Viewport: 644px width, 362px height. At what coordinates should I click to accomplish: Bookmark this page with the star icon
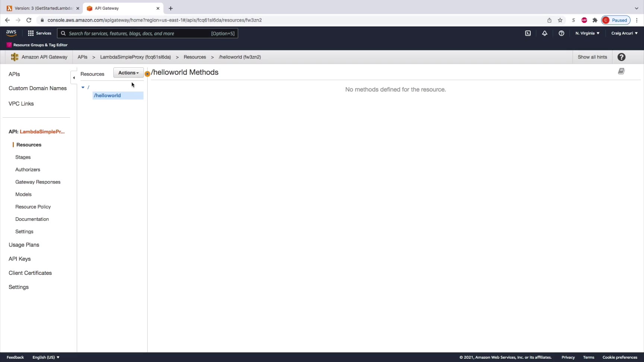pyautogui.click(x=560, y=20)
